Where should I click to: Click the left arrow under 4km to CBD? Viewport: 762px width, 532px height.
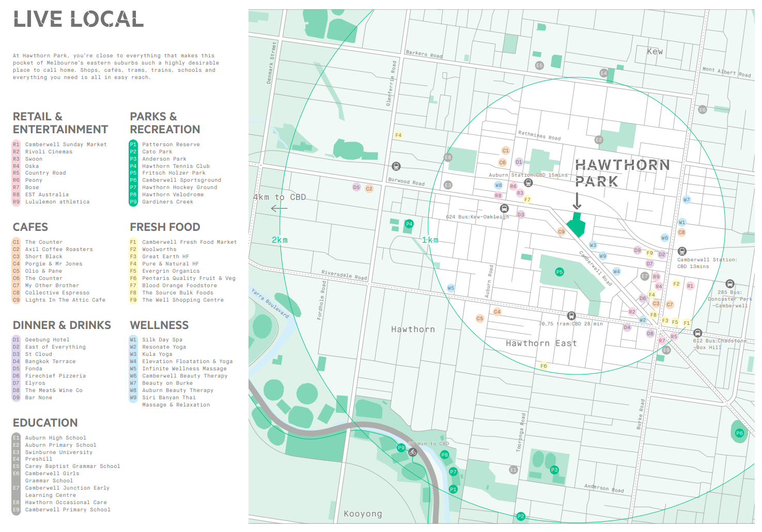(x=279, y=208)
